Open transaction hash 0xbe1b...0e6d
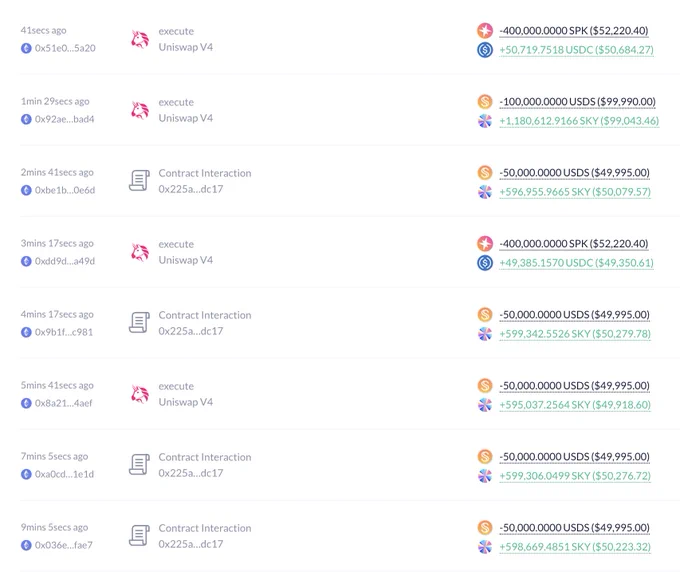Viewport: 680px width, 572px height. click(x=65, y=190)
